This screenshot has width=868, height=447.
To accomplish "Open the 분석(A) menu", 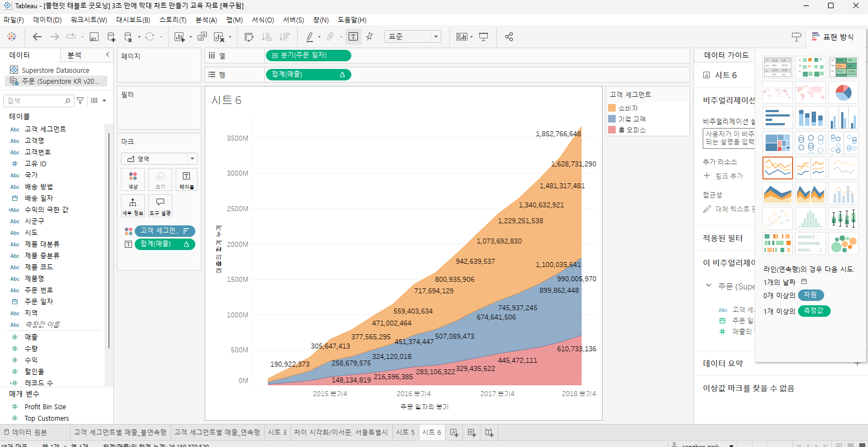I will click(x=206, y=20).
